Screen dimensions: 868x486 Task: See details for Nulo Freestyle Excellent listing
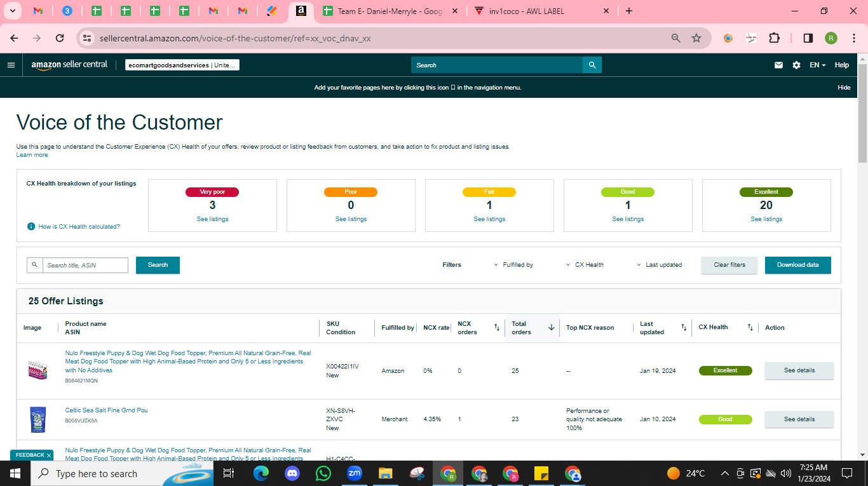pos(799,370)
